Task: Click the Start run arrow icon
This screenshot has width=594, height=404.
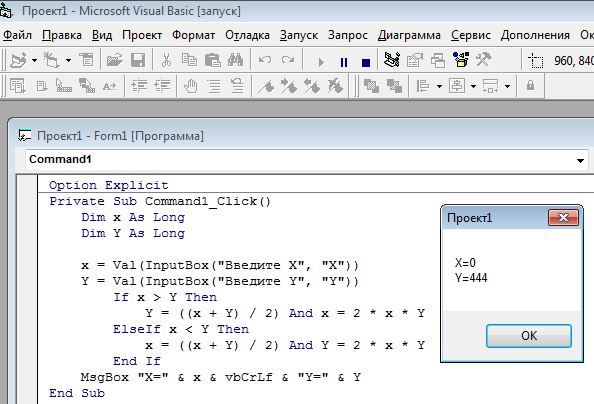Action: 321,62
